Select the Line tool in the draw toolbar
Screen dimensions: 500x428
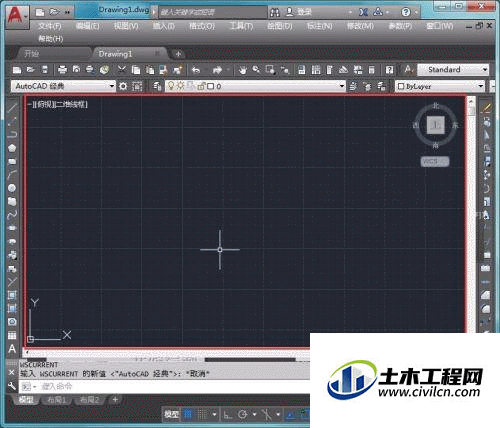click(x=12, y=108)
